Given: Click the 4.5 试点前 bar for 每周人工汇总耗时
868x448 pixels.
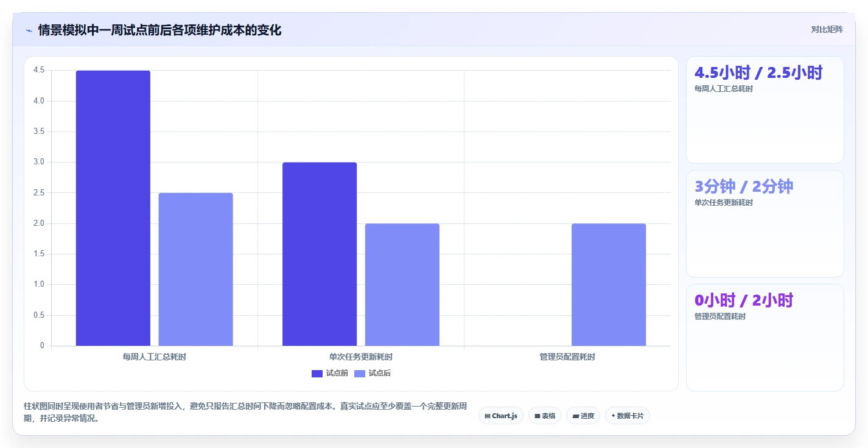Looking at the screenshot, I should click(x=113, y=208).
